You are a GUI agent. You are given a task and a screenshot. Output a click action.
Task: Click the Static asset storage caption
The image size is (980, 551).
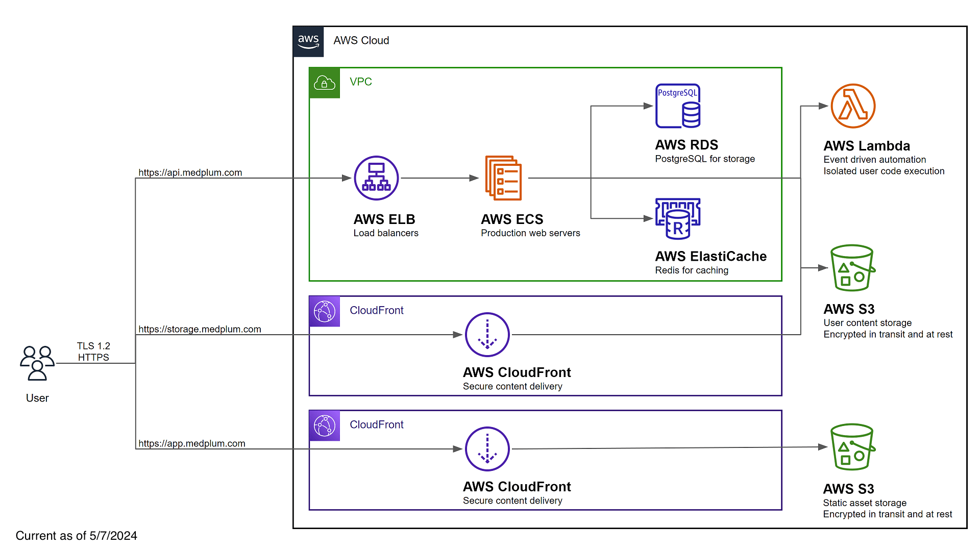tap(865, 503)
